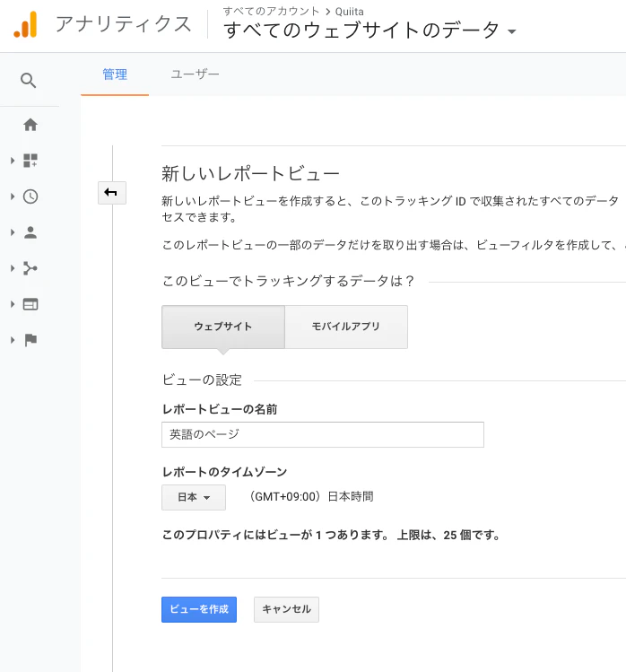The height and width of the screenshot is (672, 626).
Task: Switch to the ユーザー tab
Action: tap(195, 74)
